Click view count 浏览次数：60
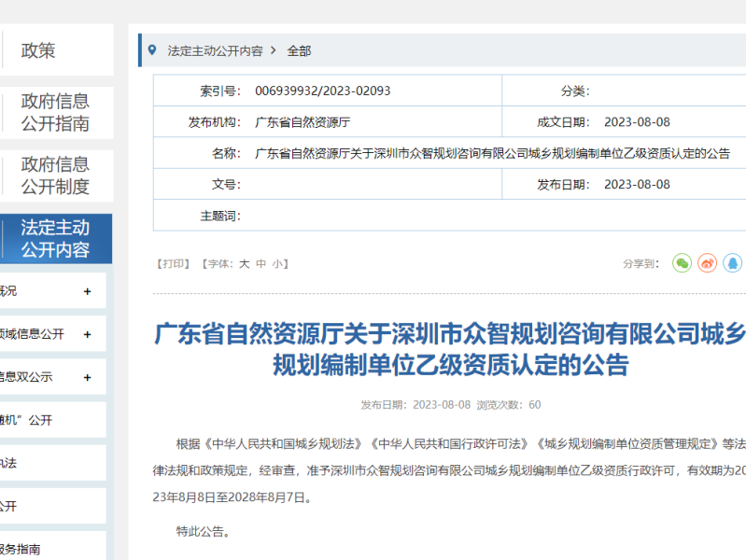Image resolution: width=746 pixels, height=560 pixels. (x=509, y=405)
